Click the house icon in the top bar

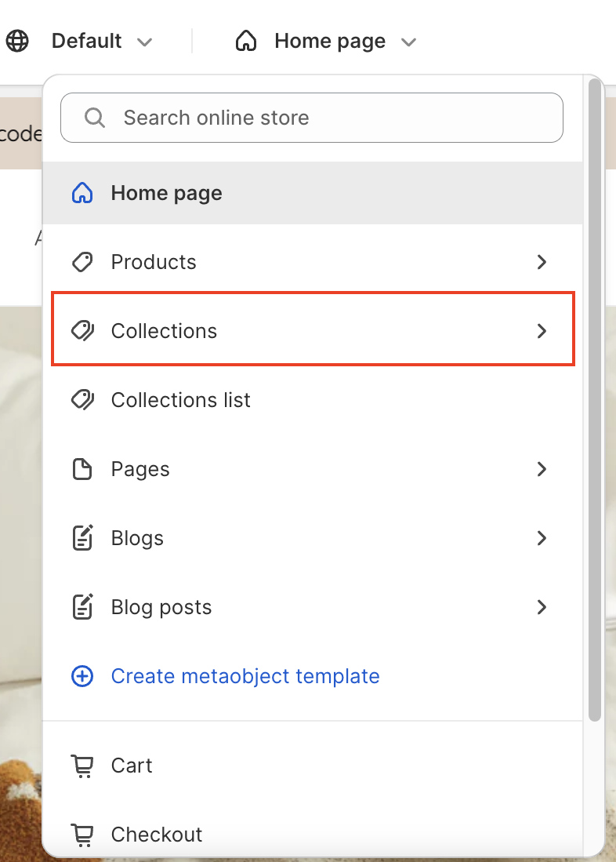(245, 42)
